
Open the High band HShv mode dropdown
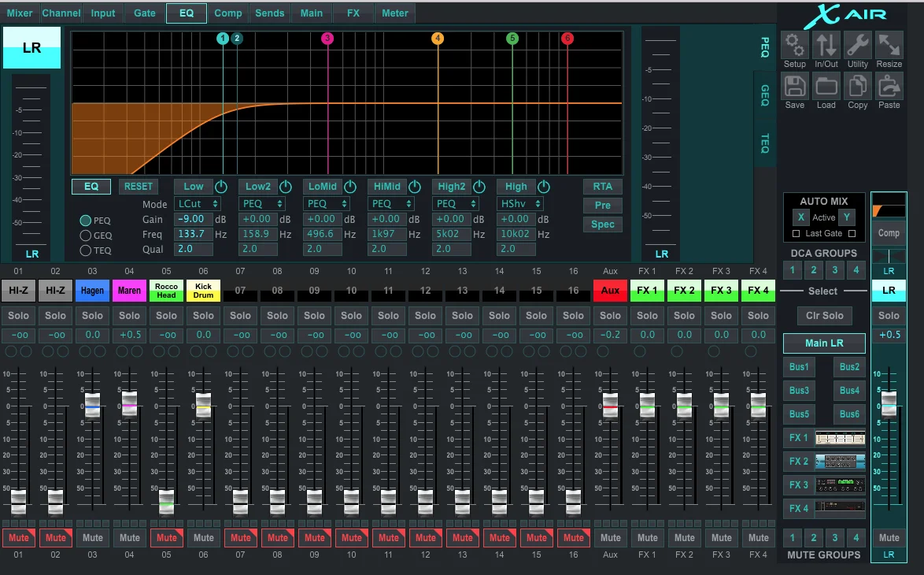pos(520,204)
